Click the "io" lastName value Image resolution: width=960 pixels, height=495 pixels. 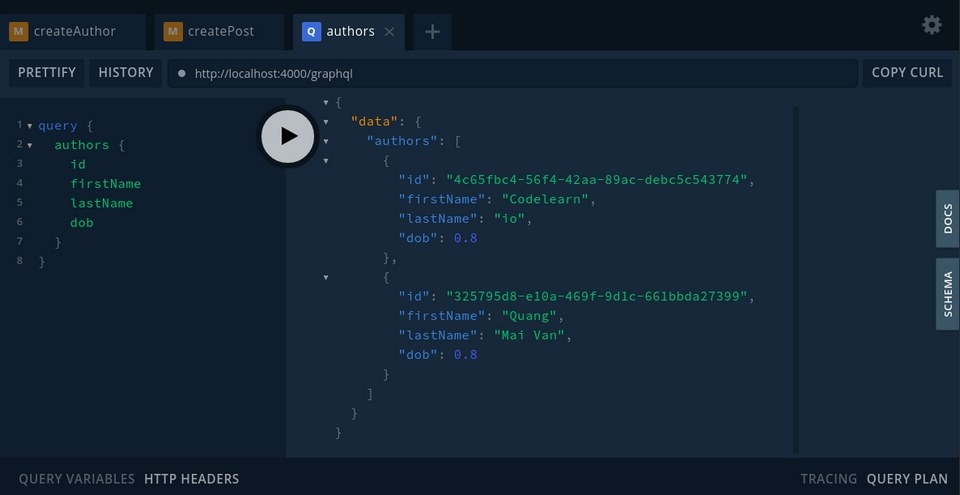point(509,219)
